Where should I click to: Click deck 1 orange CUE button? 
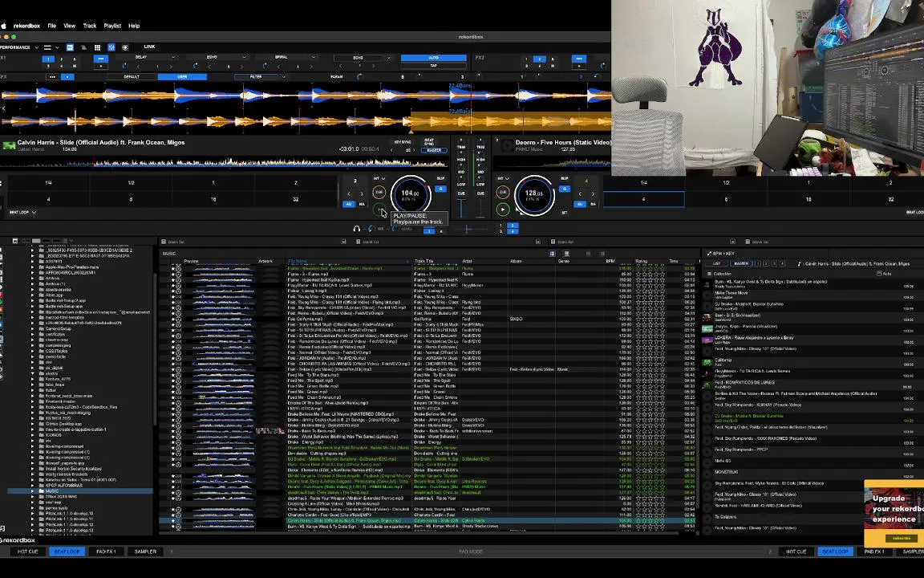[379, 193]
